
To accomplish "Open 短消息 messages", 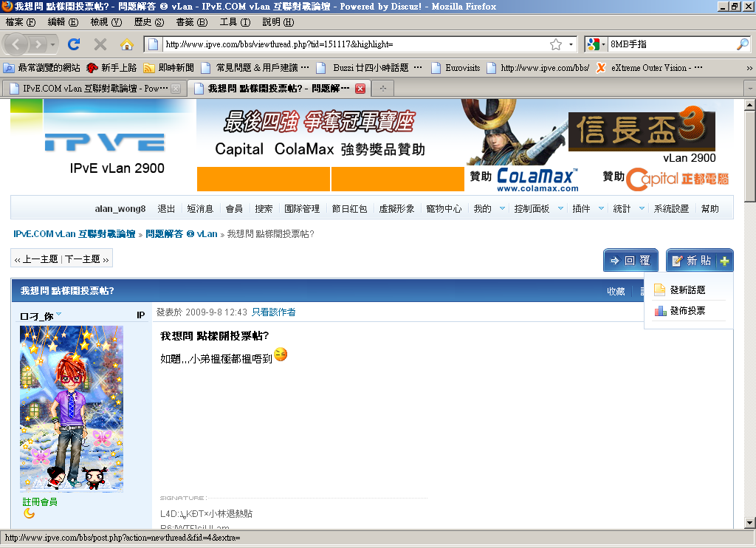I will click(x=200, y=209).
